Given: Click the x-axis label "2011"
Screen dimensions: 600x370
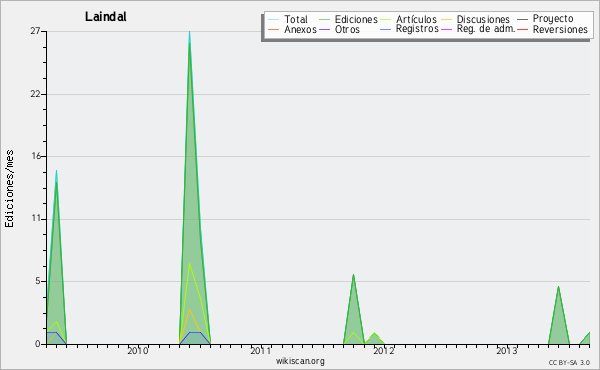Looking at the screenshot, I should pyautogui.click(x=261, y=350).
